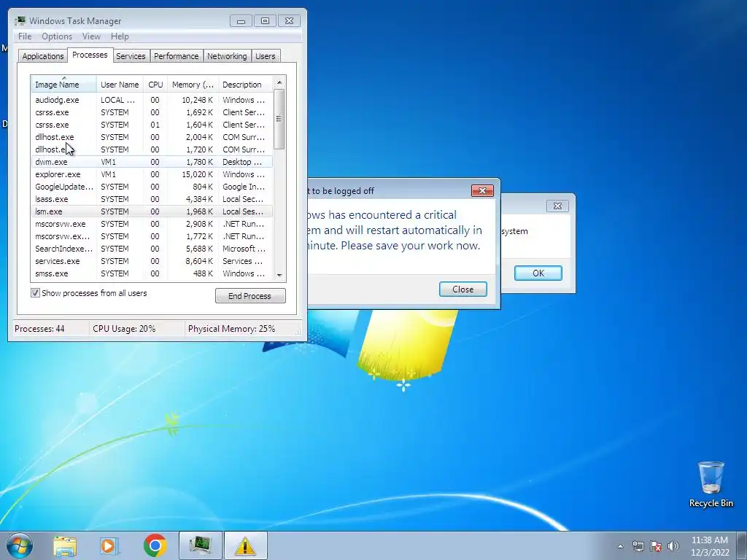
Task: Minimize the Windows Task Manager window
Action: point(241,21)
